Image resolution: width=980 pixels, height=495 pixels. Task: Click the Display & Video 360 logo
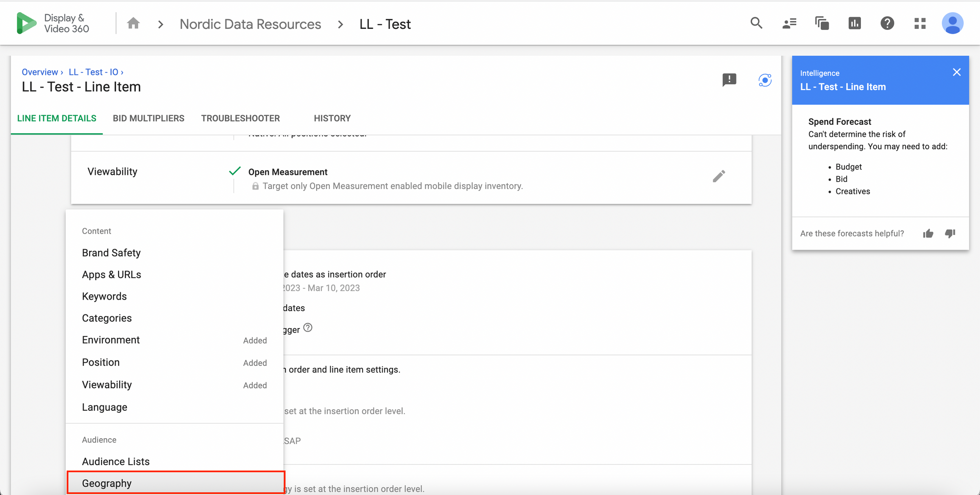tap(53, 24)
